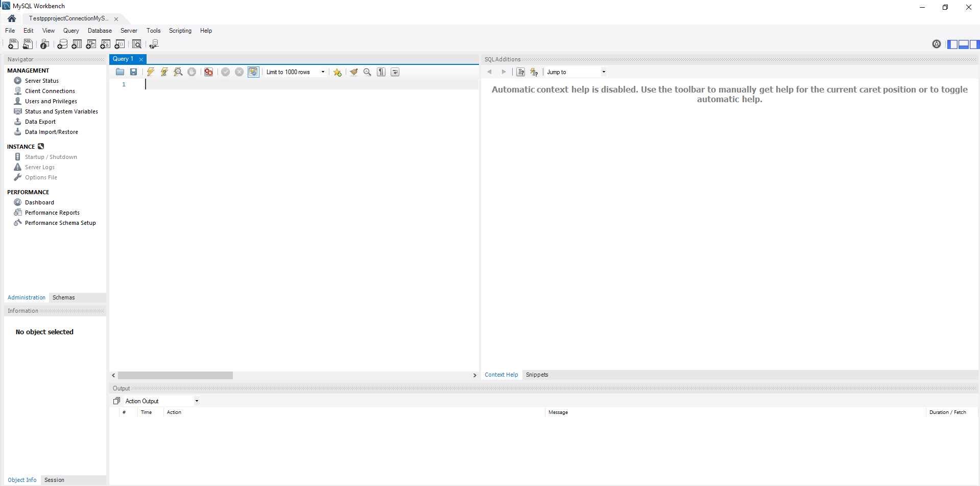Execute query with lightning bolt icon
The image size is (980, 486).
pos(151,72)
